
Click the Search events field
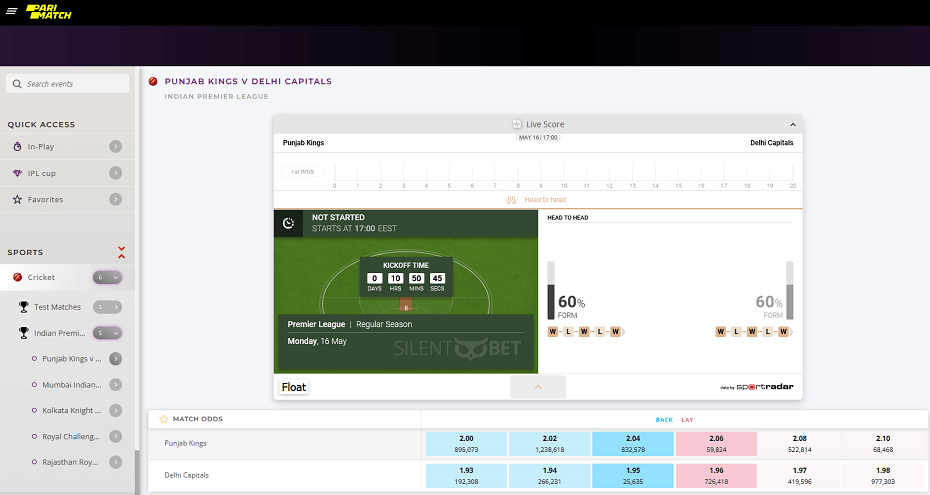point(68,84)
